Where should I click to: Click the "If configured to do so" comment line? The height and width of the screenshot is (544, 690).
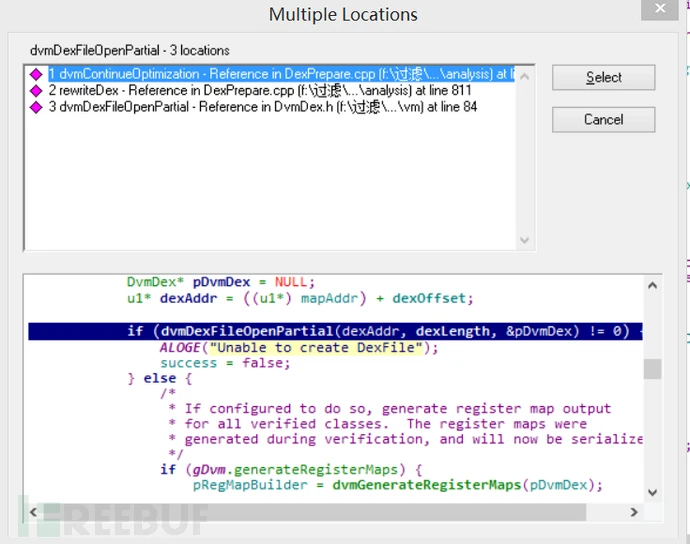[390, 408]
